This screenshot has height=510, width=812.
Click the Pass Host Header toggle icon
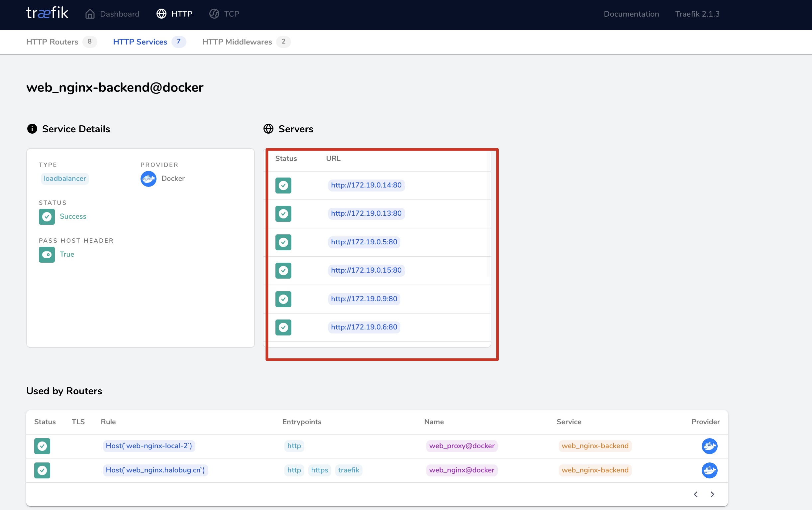(x=47, y=255)
